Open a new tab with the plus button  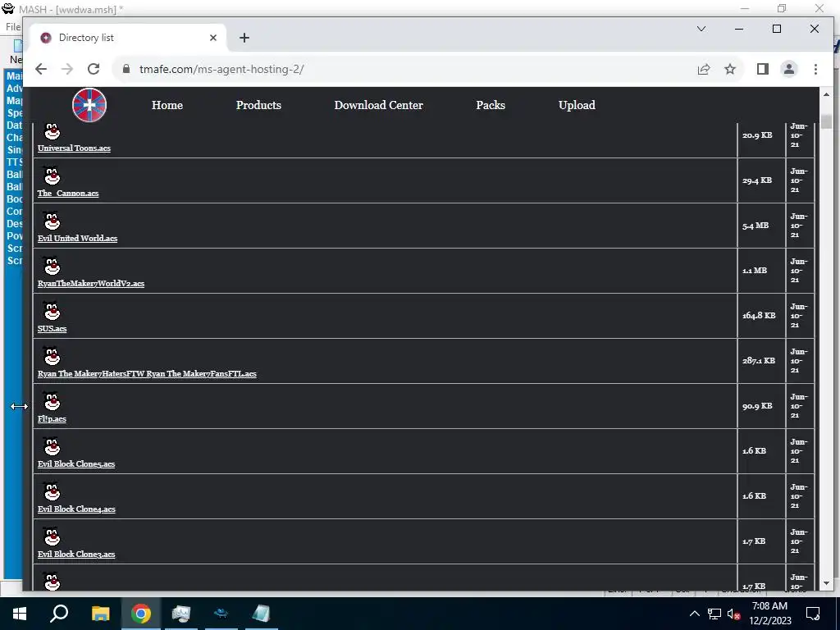click(244, 38)
